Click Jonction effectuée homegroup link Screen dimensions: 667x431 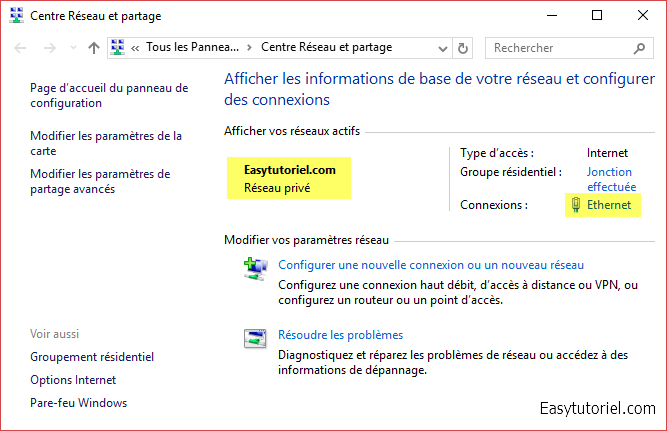[611, 179]
